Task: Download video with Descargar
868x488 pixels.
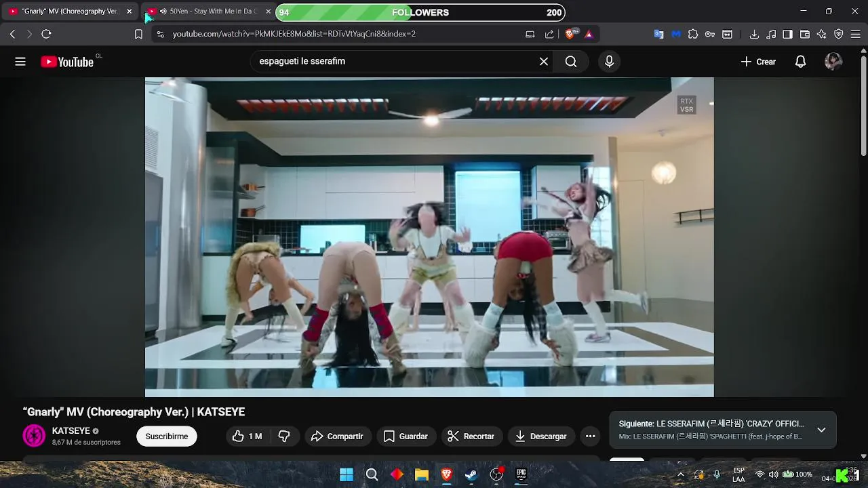Action: tap(541, 436)
